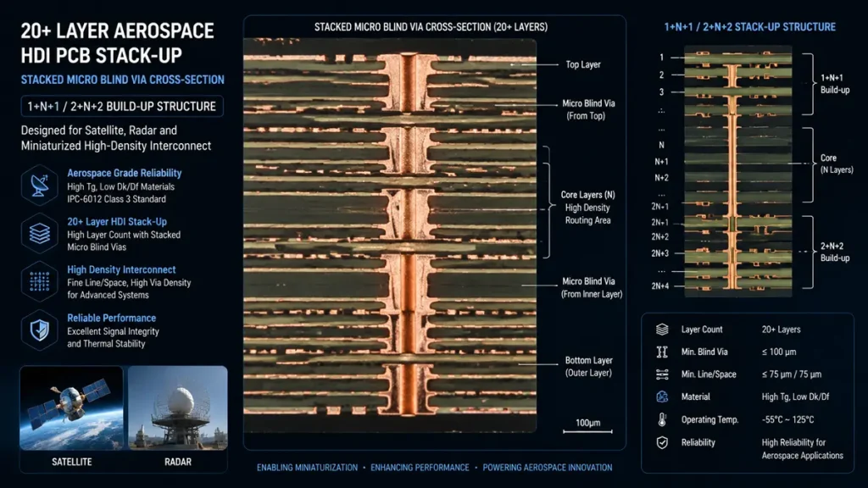
Task: Click the 20+ Layers value
Action: point(781,330)
